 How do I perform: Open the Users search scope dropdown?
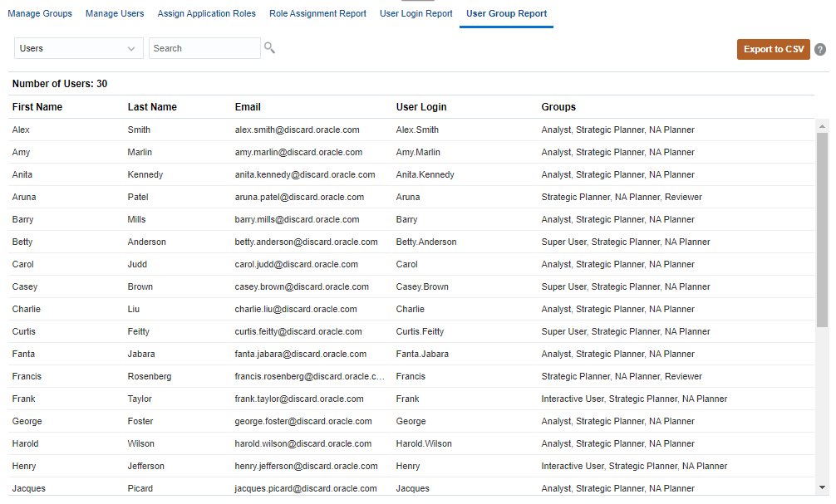[x=77, y=48]
